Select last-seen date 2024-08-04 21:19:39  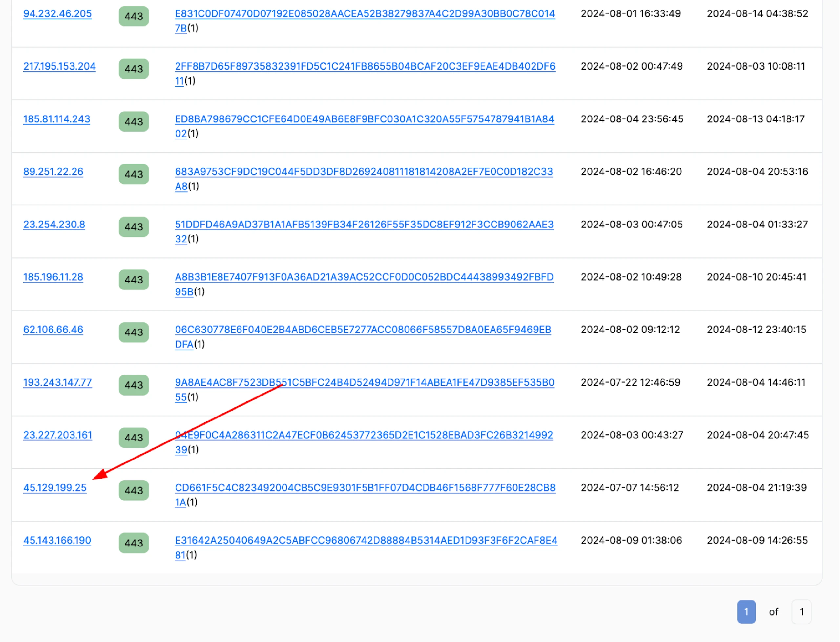click(757, 488)
